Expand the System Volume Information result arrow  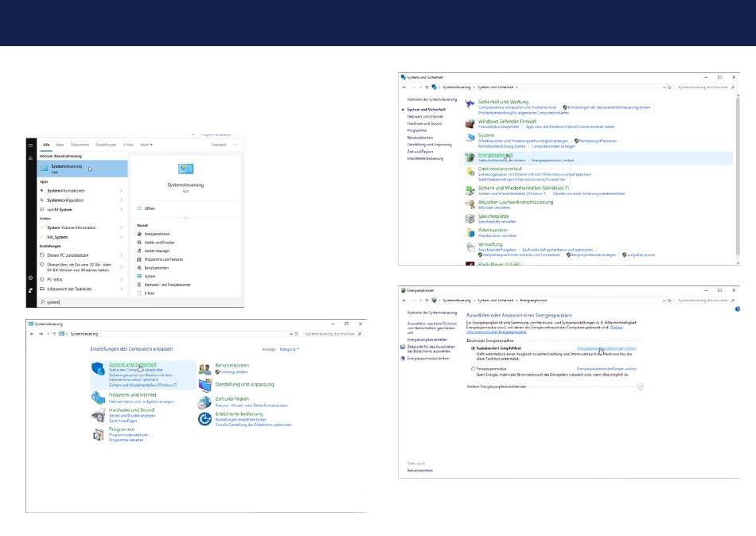point(121,227)
